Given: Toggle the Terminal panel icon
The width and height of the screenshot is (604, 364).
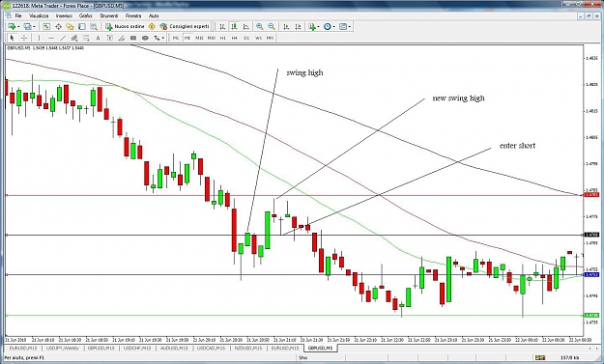Looking at the screenshot, I should (82, 26).
